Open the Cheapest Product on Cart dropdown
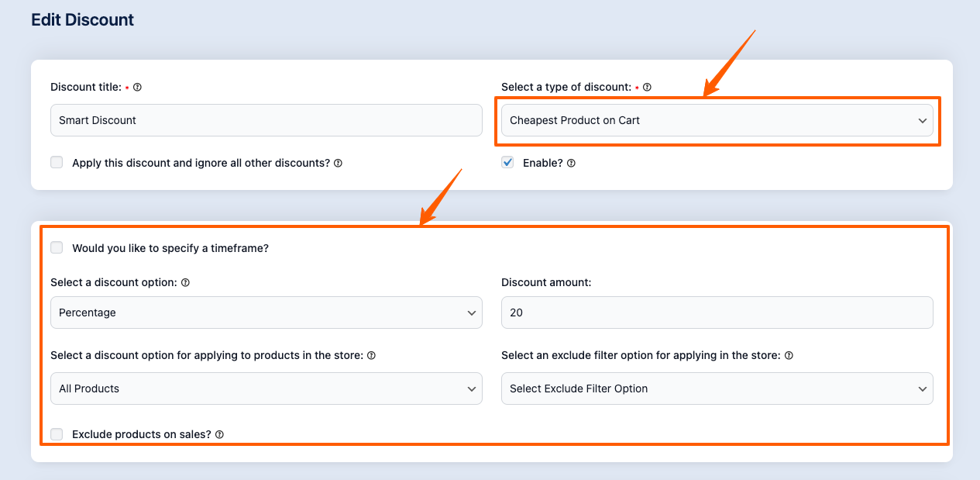Viewport: 980px width, 480px height. (x=717, y=121)
